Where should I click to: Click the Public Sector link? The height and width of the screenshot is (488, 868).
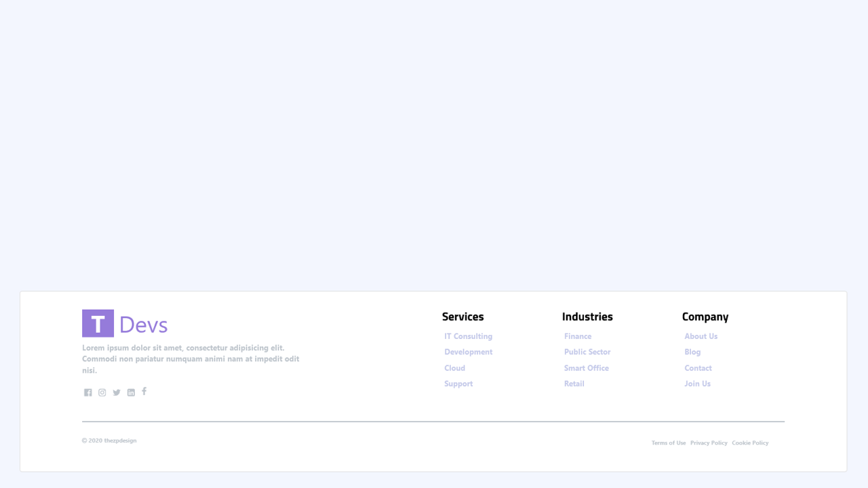(587, 352)
